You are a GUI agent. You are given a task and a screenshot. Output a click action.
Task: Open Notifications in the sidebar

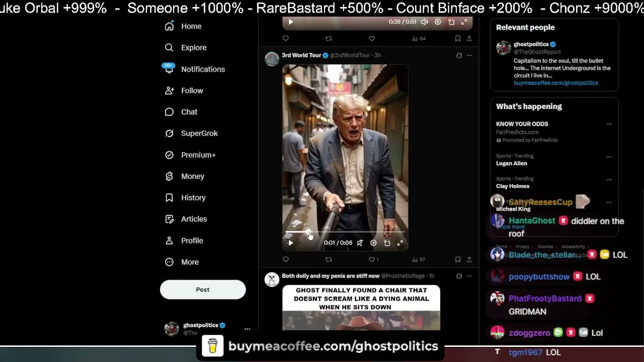tap(195, 69)
